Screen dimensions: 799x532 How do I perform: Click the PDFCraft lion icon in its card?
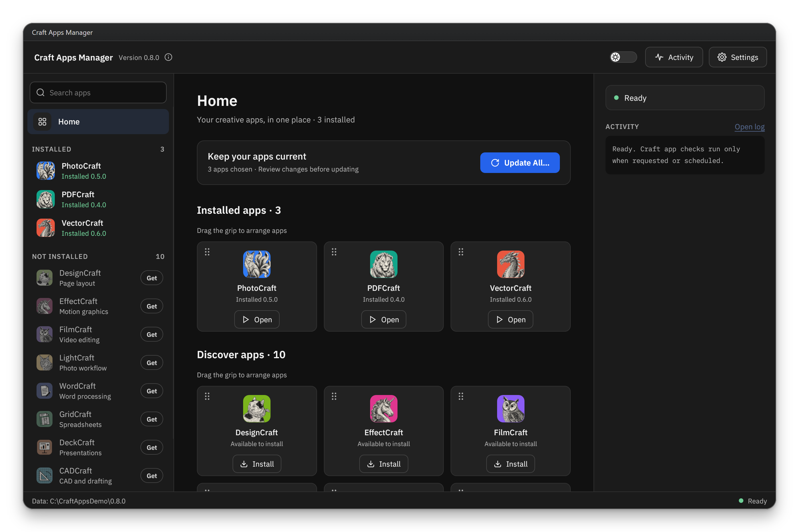[384, 264]
